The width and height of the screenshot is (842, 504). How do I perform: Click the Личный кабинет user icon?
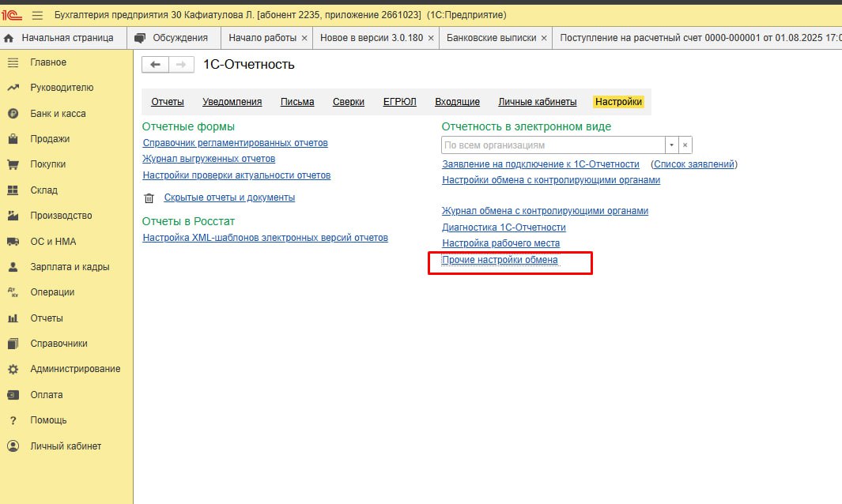pyautogui.click(x=13, y=446)
